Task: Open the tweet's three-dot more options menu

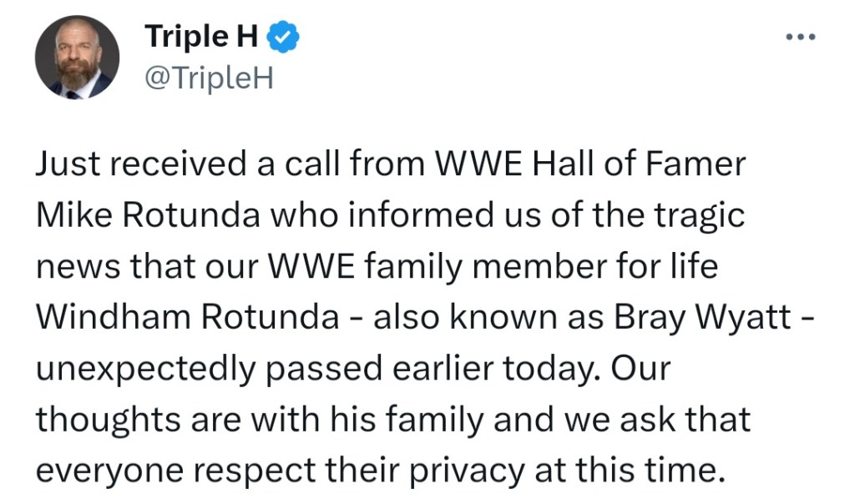Action: coord(805,38)
